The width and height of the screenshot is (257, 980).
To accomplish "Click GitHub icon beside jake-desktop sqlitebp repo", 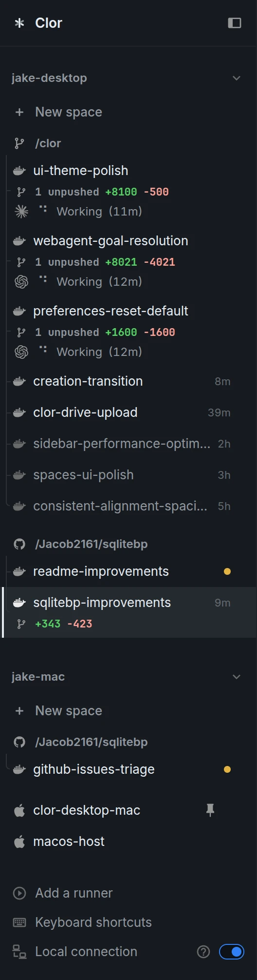I will pyautogui.click(x=19, y=544).
